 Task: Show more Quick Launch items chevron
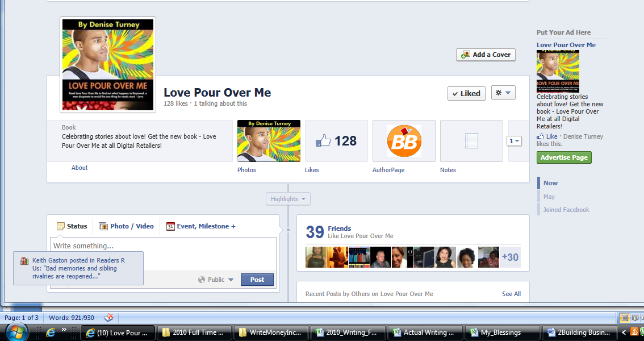pos(64,329)
